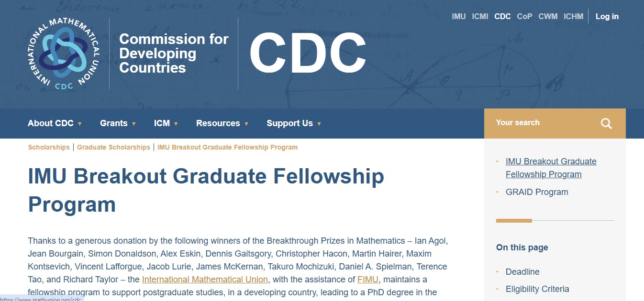This screenshot has height=301, width=644.
Task: Click the IMU CDC circular logo
Action: (x=64, y=54)
